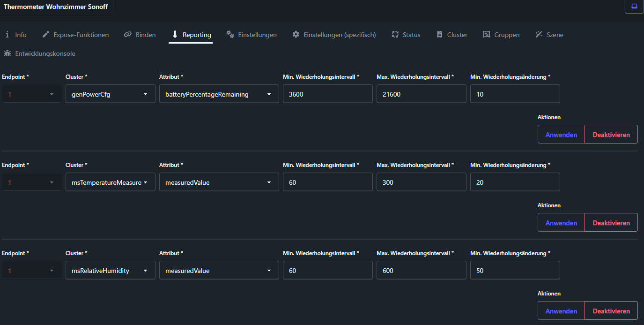This screenshot has height=325, width=644.
Task: Switch to the Cluster tab
Action: click(452, 35)
